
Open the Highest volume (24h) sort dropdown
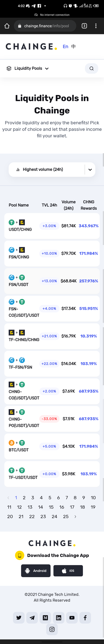pyautogui.click(x=52, y=170)
